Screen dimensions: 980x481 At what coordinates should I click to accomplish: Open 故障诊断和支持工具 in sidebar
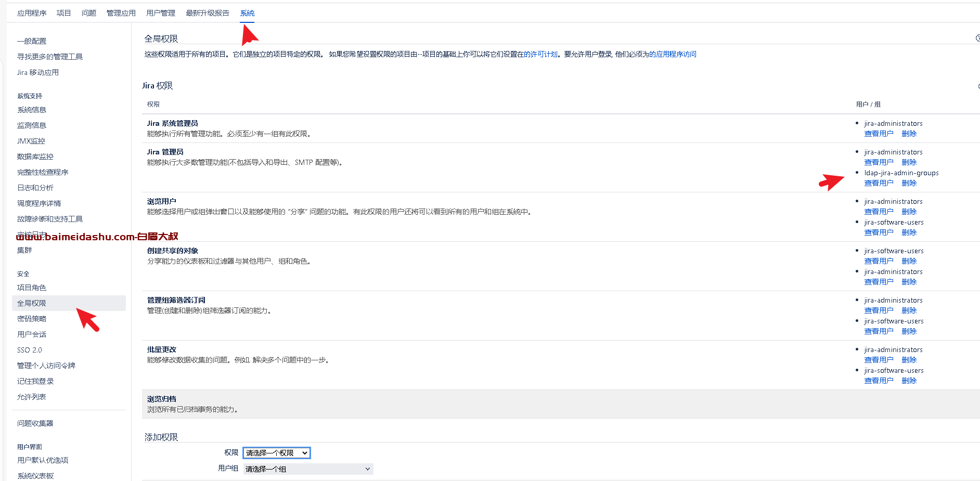coord(50,219)
